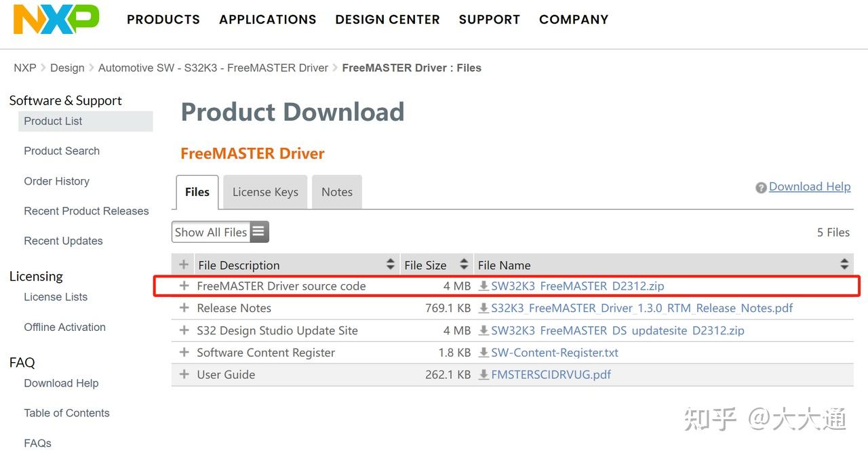
Task: Sort the table by File Size
Action: [464, 264]
